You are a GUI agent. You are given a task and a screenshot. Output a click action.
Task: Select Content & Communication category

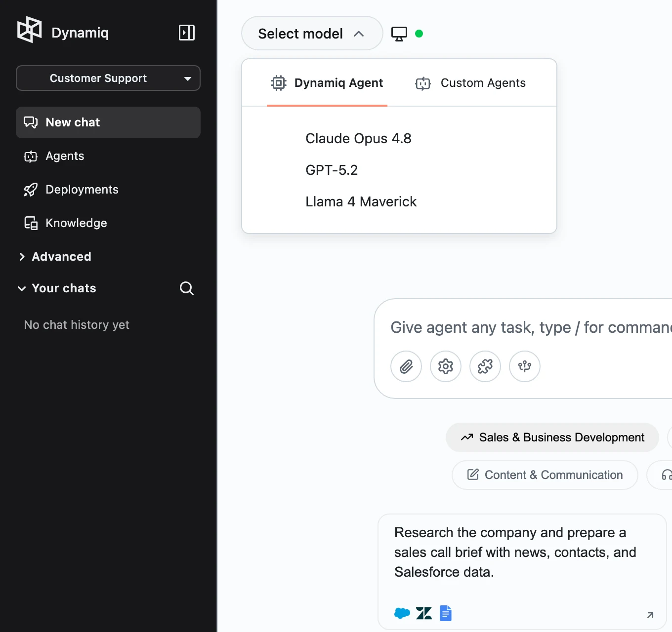(x=545, y=475)
